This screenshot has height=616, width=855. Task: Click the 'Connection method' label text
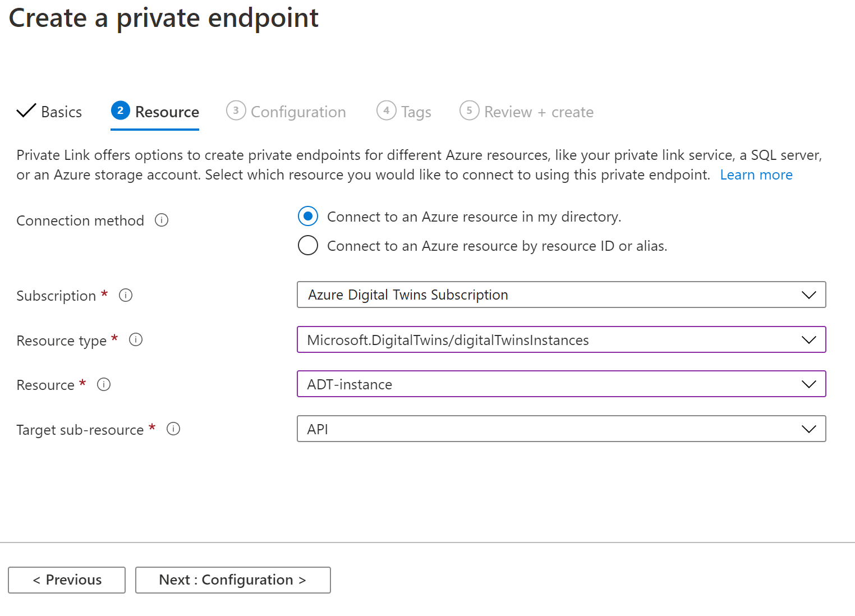click(80, 220)
